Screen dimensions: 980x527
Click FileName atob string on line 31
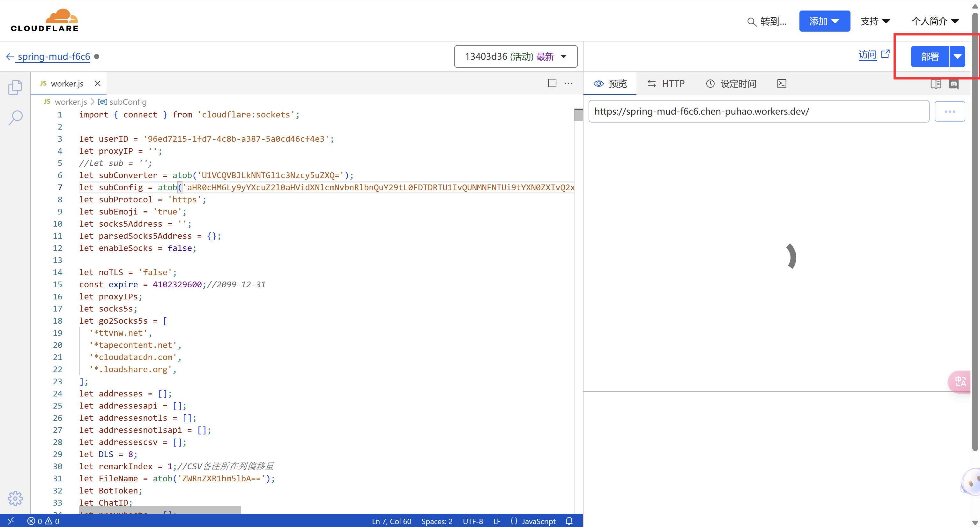pos(221,478)
